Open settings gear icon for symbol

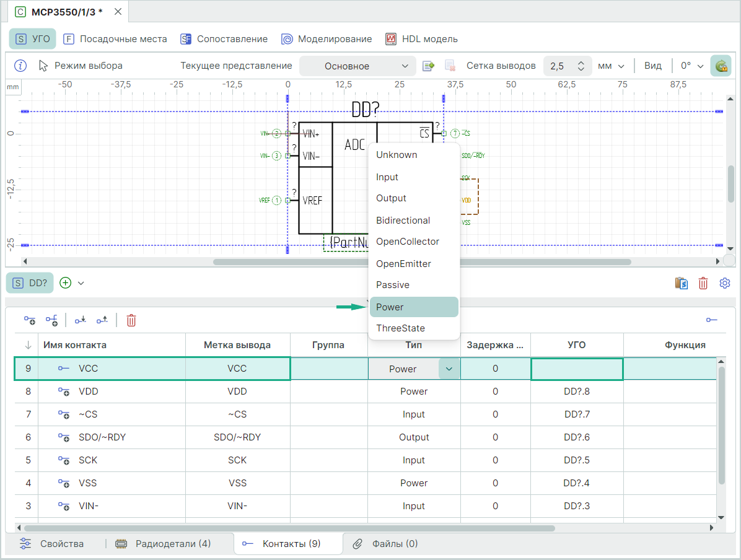pos(725,283)
